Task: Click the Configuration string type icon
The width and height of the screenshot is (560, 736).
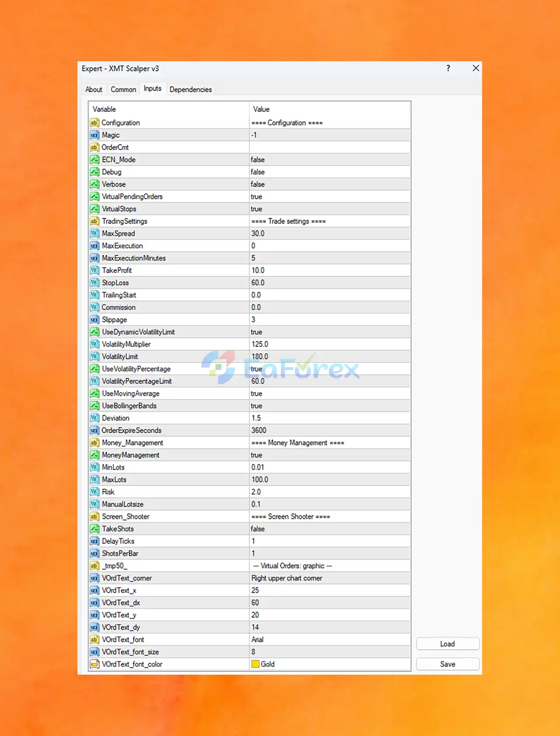Action: [x=94, y=123]
